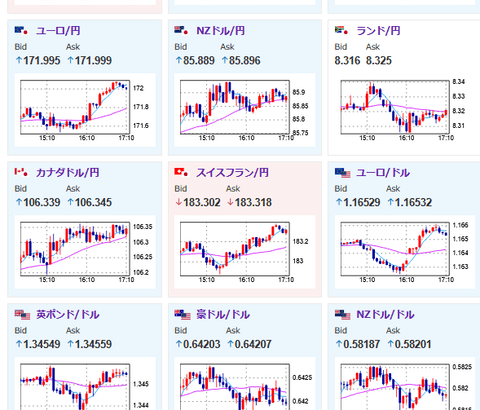
Task: View the スイスフラン/円 candlestick chart
Action: [x=245, y=252]
